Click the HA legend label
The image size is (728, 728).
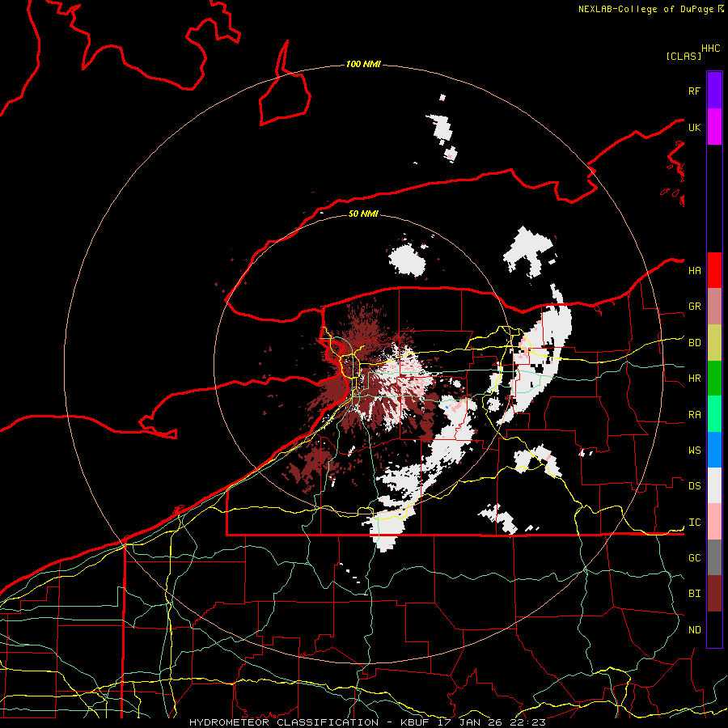click(694, 270)
